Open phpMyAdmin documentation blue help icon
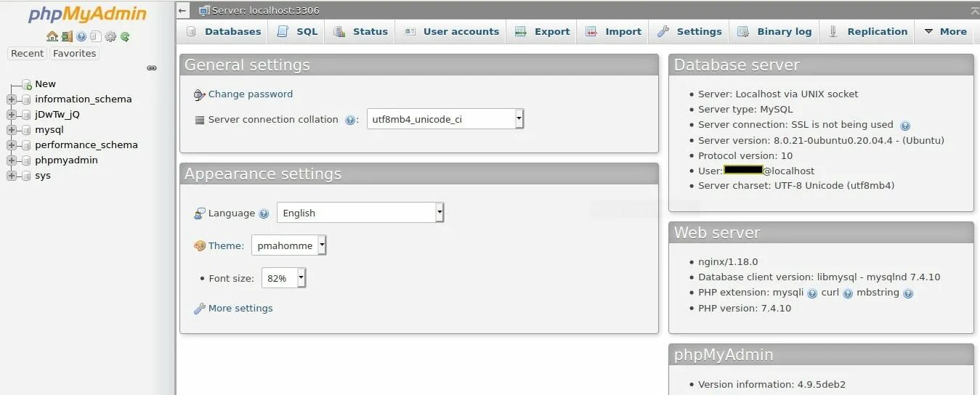Screen dimensions: 980x395 (81, 36)
